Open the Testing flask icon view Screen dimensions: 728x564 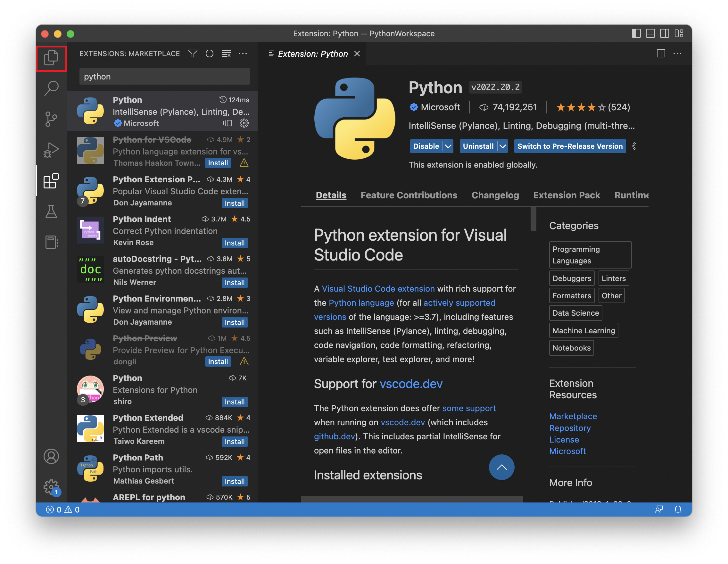click(x=51, y=211)
